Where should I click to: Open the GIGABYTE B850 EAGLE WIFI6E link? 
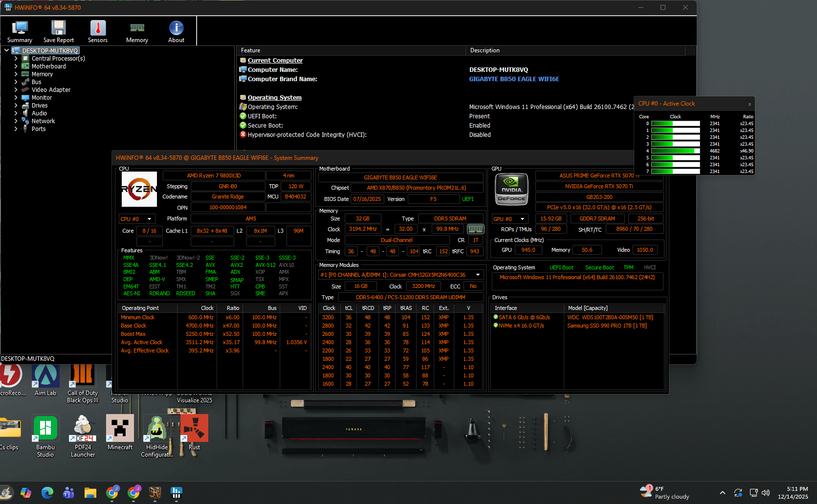tap(514, 79)
